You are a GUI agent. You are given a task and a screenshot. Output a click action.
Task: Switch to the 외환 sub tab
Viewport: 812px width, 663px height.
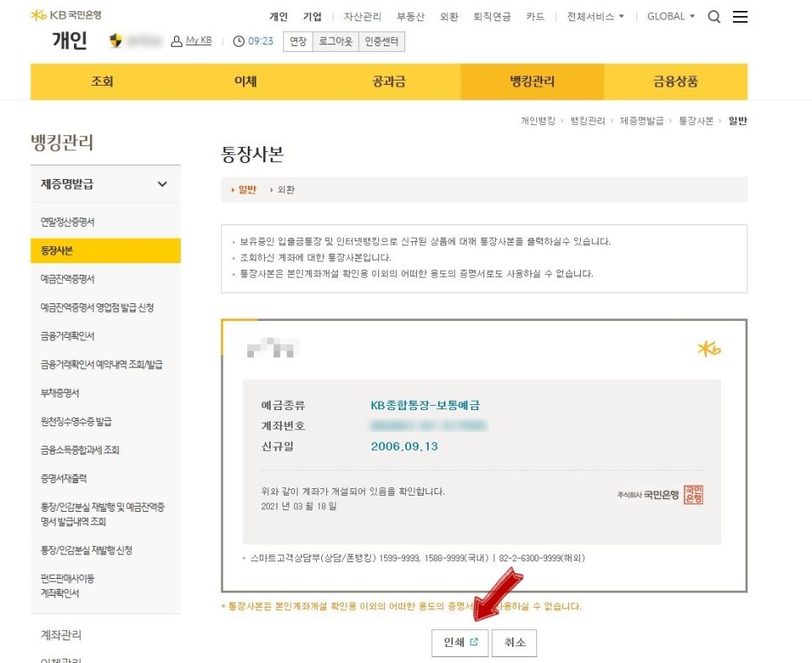tap(285, 189)
